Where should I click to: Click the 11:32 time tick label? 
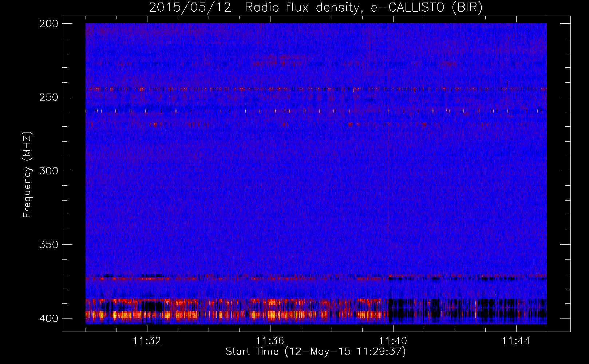[x=147, y=341]
